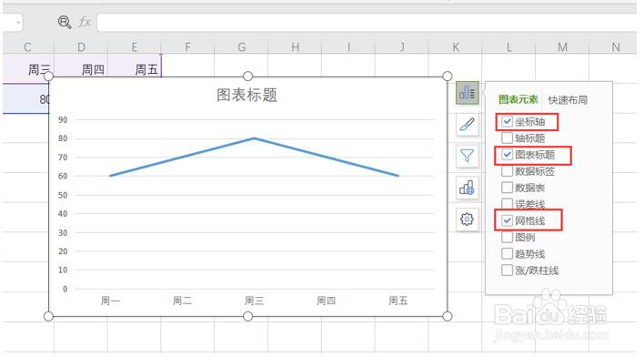Viewport: 644px width, 357px height.
Task: Click inside the formula bar input
Action: point(367,22)
